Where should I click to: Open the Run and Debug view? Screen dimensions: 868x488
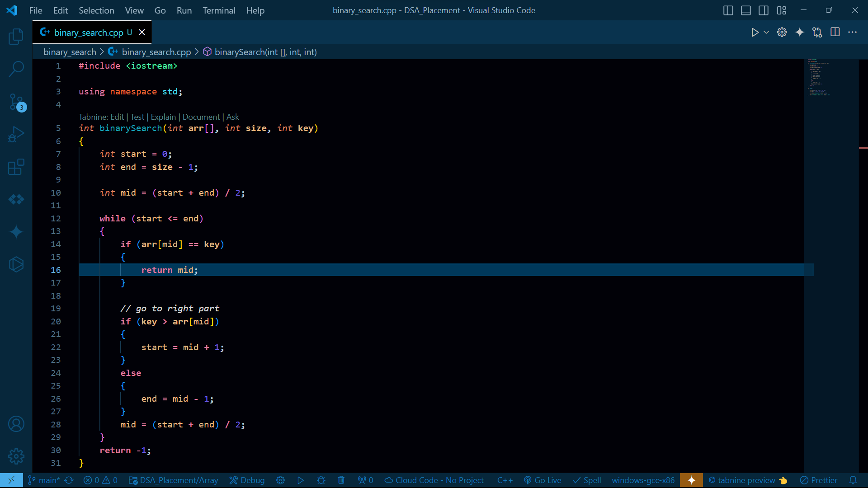point(16,135)
